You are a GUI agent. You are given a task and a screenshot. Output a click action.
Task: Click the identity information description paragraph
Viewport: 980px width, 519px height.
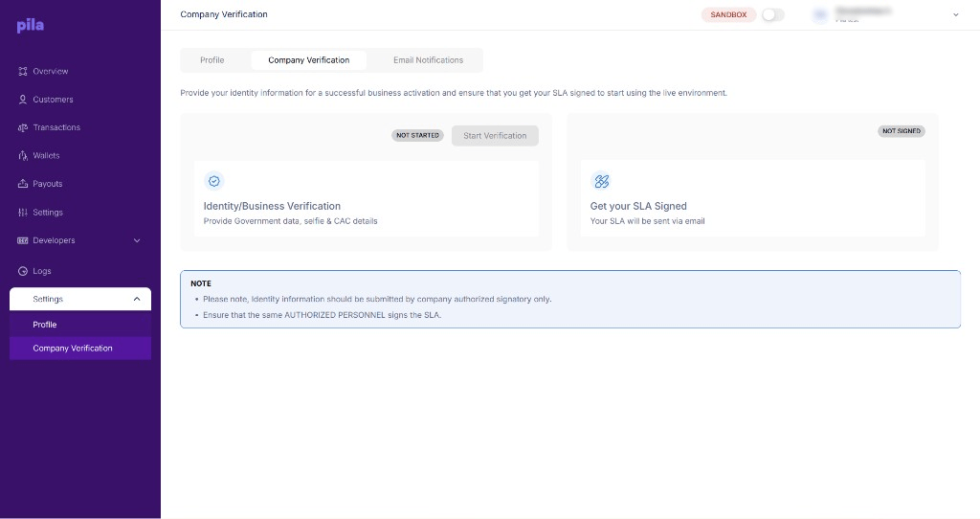click(x=454, y=93)
